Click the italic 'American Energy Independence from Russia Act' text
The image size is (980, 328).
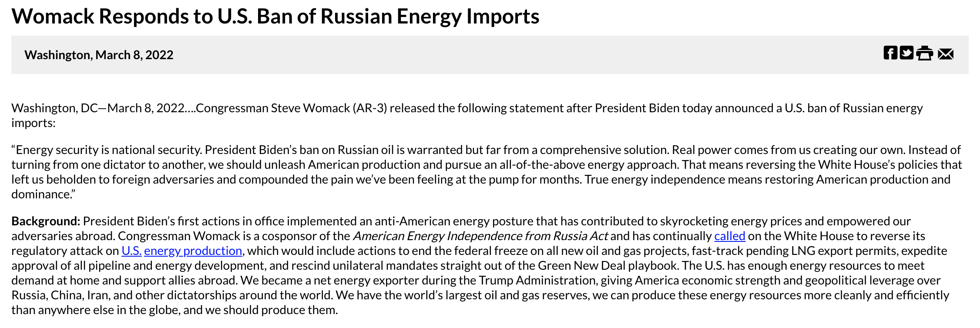(x=480, y=236)
